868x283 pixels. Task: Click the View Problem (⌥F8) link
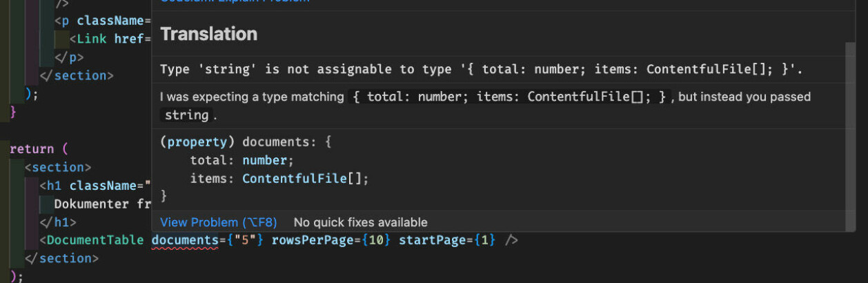[218, 222]
